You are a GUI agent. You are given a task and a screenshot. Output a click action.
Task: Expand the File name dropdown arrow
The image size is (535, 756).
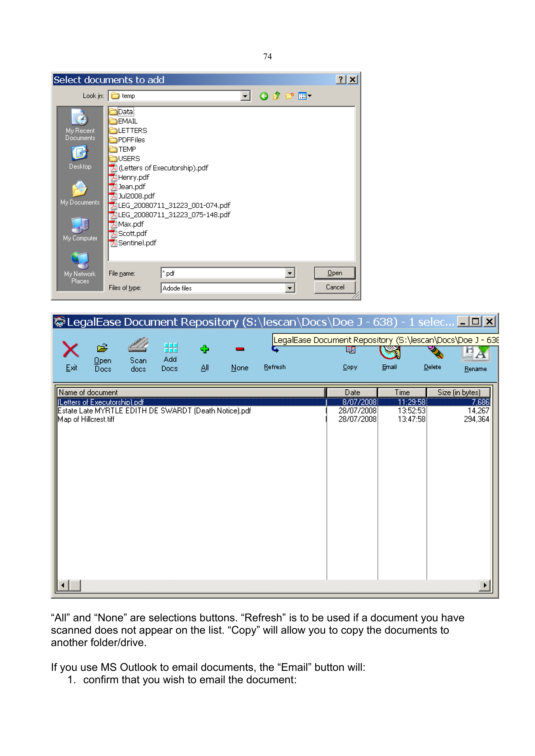[290, 273]
